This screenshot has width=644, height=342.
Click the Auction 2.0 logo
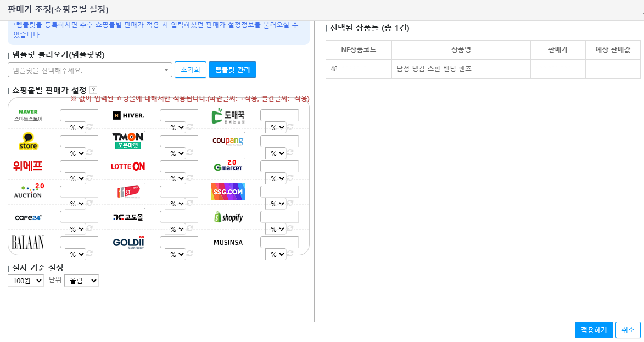29,191
